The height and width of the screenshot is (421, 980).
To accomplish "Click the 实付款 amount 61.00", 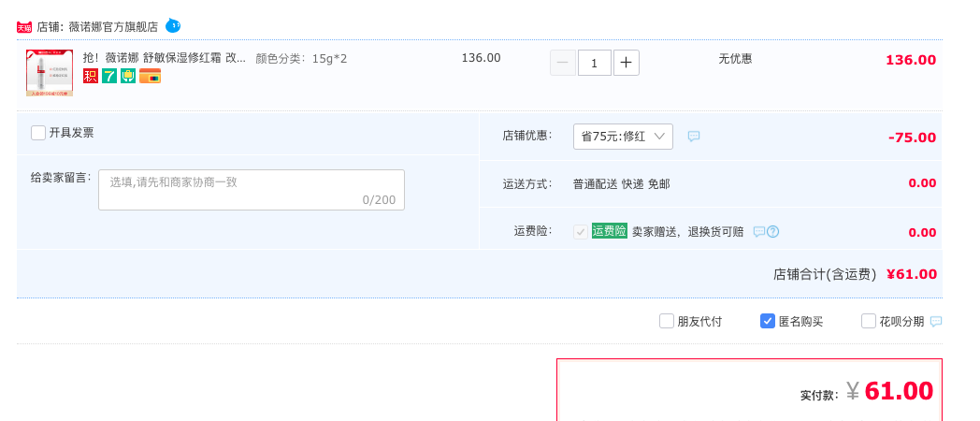I will tap(899, 392).
